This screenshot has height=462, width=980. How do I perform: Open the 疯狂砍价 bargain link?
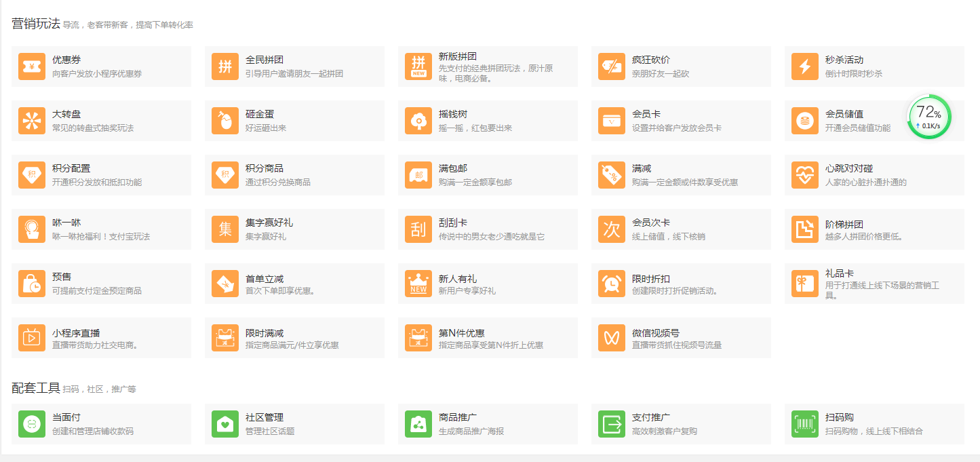[651, 60]
